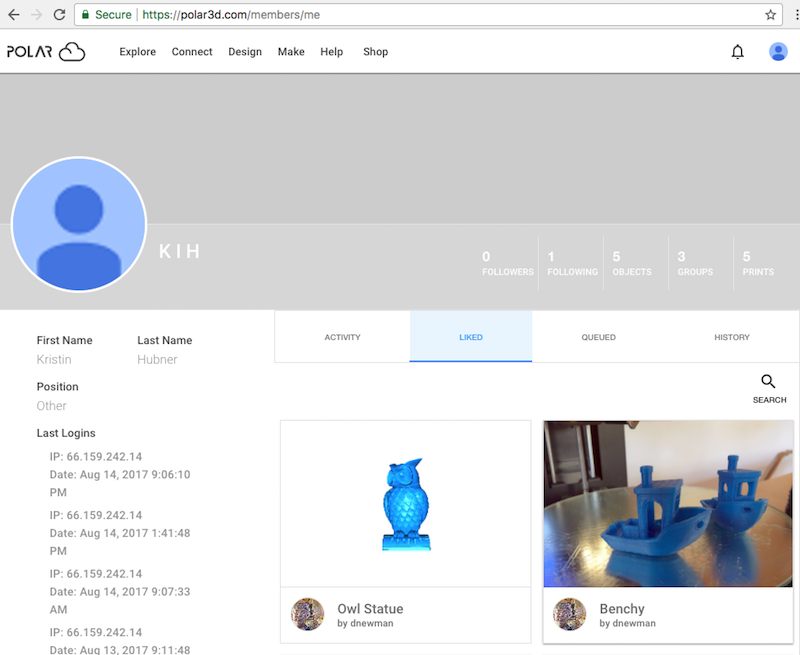Open the notifications bell

click(x=737, y=52)
